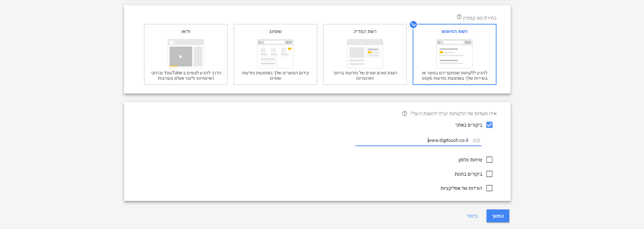
Task: Check the ביקורים בחנות checkbox
Action: [489, 174]
